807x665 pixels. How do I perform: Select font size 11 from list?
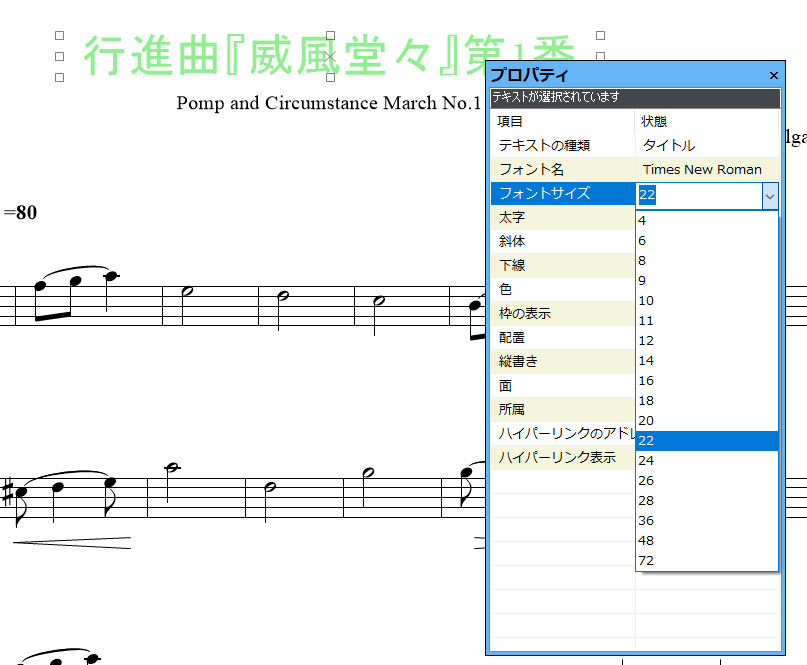[707, 321]
